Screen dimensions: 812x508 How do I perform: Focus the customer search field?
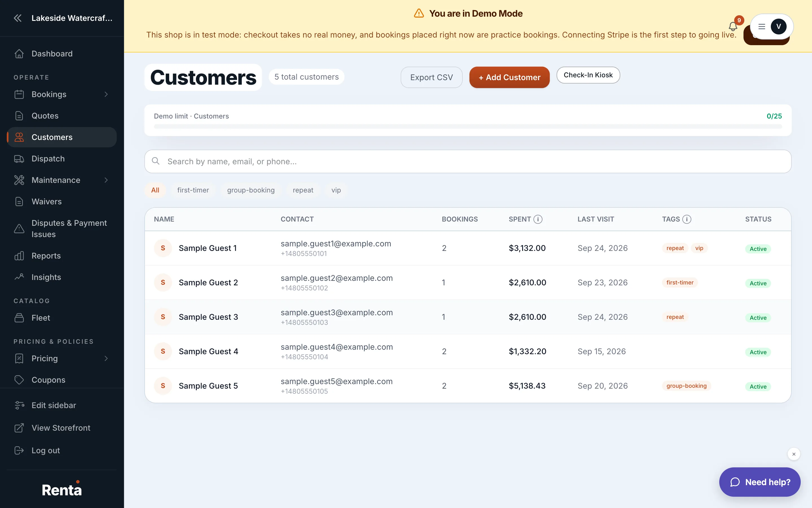468,162
